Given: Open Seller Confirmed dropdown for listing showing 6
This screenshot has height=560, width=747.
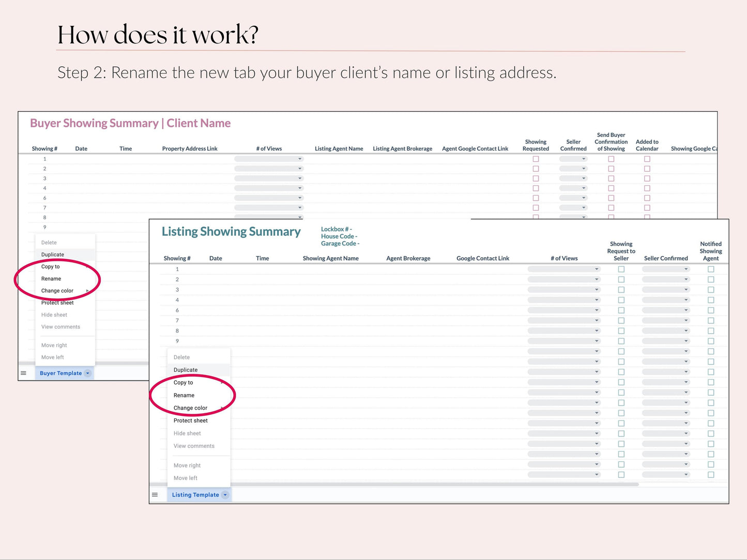Looking at the screenshot, I should 666,310.
